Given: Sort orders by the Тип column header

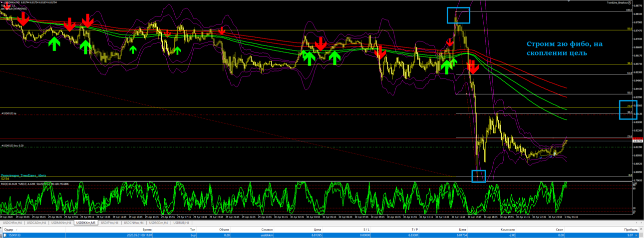Looking at the screenshot, I should (193, 229).
